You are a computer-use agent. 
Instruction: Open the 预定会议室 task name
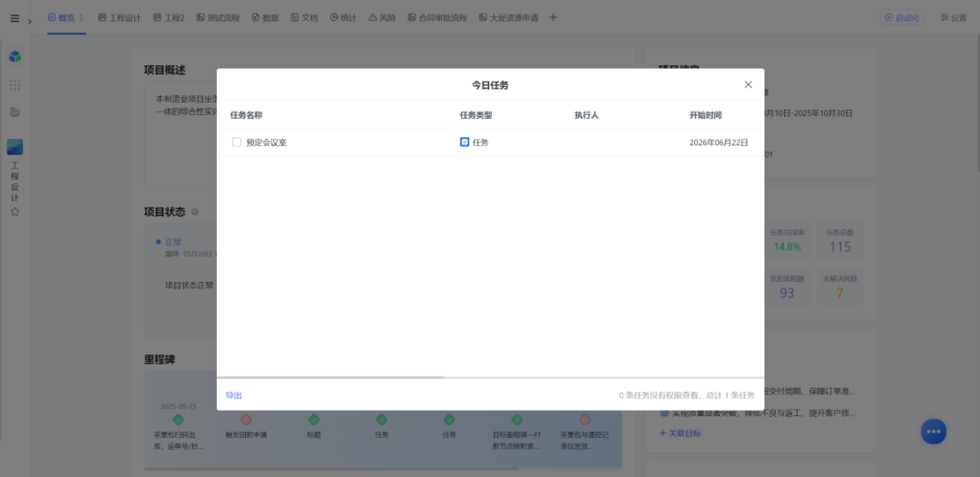pyautogui.click(x=266, y=142)
